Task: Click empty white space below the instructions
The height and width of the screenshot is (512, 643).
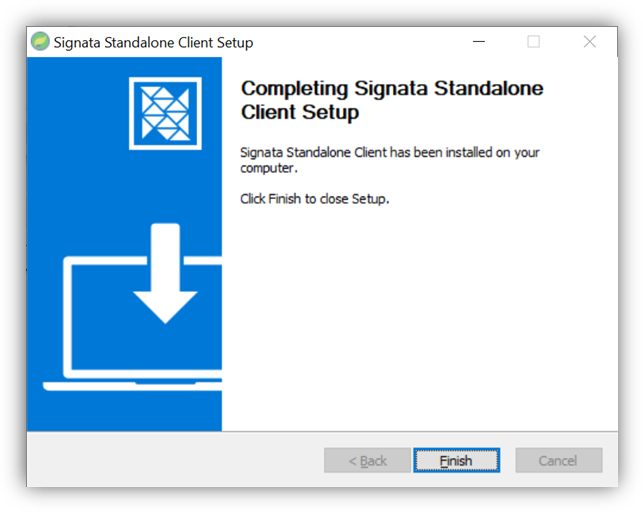Action: 420,320
